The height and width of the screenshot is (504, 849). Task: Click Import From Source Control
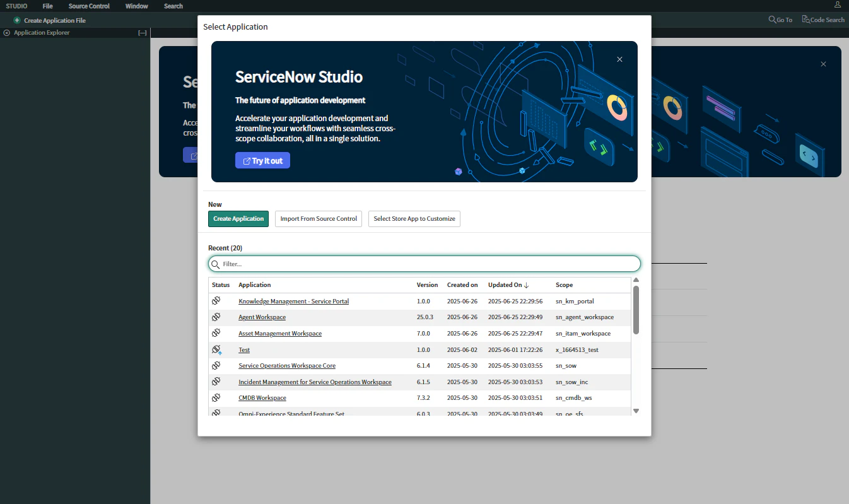click(x=319, y=219)
